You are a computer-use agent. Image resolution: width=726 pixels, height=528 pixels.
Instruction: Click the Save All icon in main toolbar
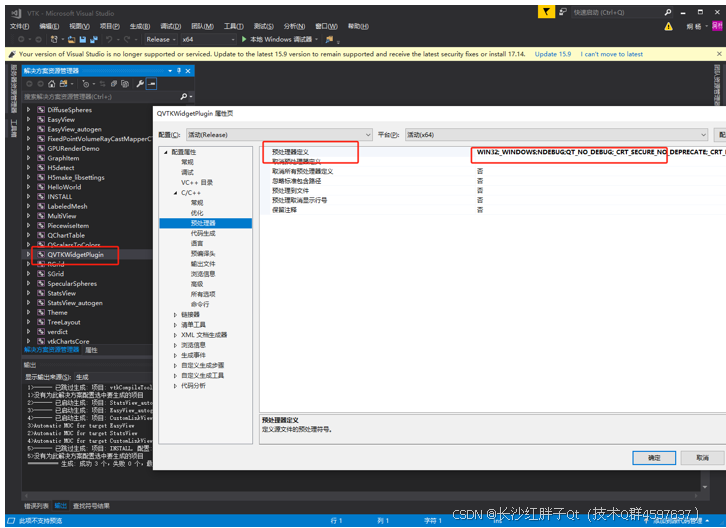[x=94, y=39]
